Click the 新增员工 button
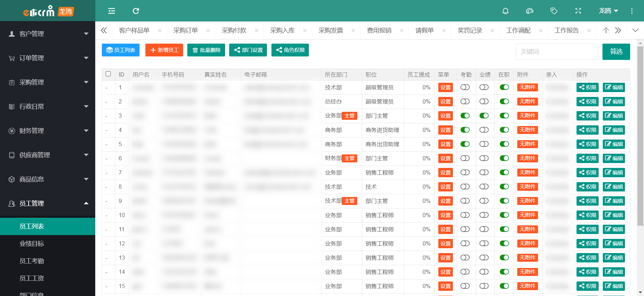This screenshot has height=296, width=644. click(x=164, y=50)
